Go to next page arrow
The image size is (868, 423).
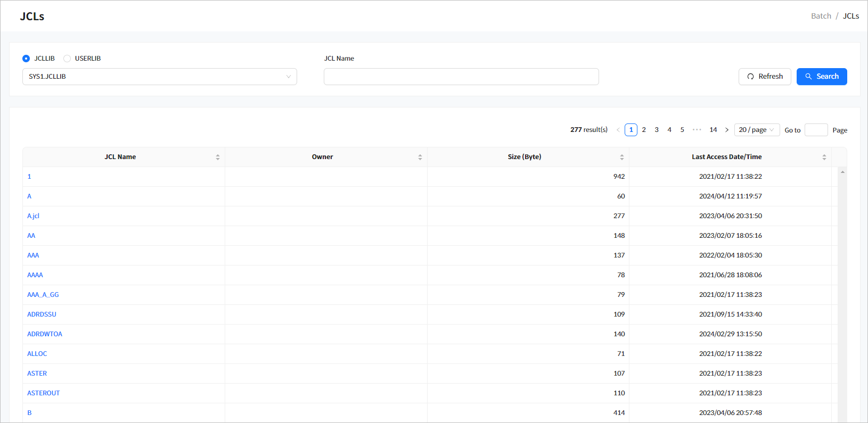pos(726,130)
